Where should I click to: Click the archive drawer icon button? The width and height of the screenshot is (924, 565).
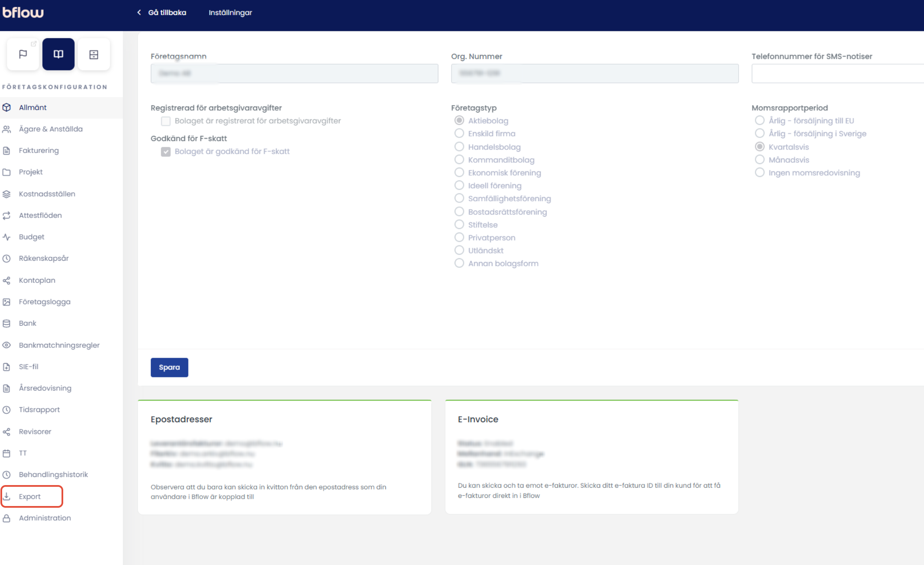[x=94, y=54]
